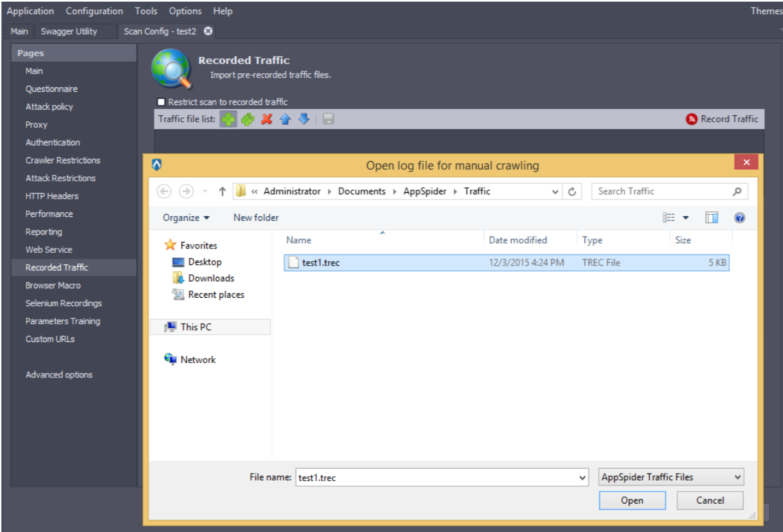783x532 pixels.
Task: Click the Recorded Traffic globe magnifier icon
Action: point(172,68)
